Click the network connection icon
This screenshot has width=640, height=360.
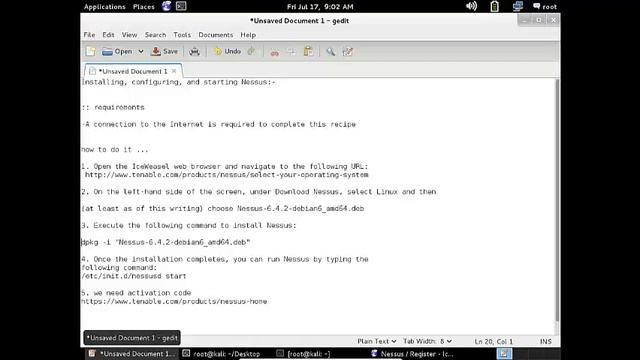pos(518,6)
